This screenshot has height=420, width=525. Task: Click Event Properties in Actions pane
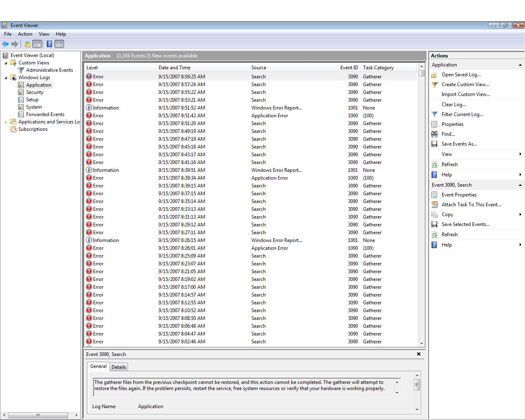(x=459, y=195)
